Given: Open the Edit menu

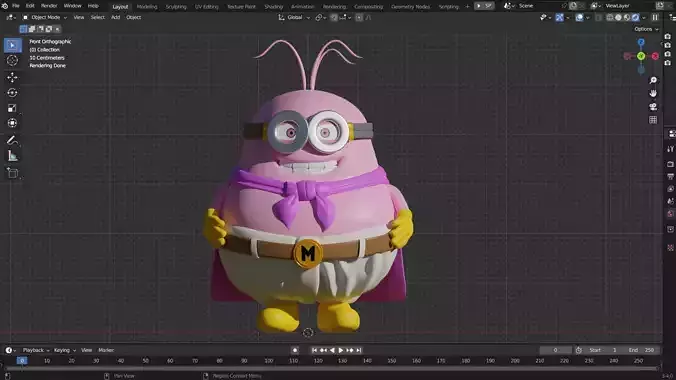Looking at the screenshot, I should tap(30, 6).
